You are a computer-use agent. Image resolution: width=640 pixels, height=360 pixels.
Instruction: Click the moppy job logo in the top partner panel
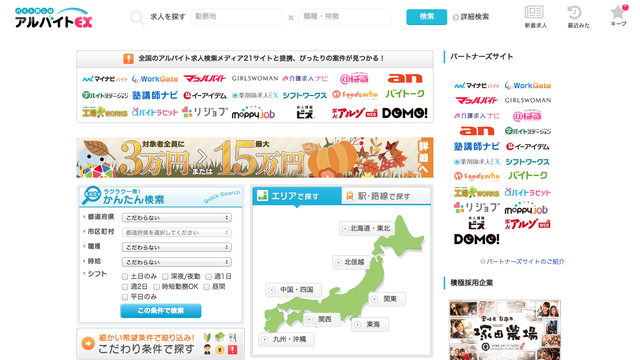253,113
